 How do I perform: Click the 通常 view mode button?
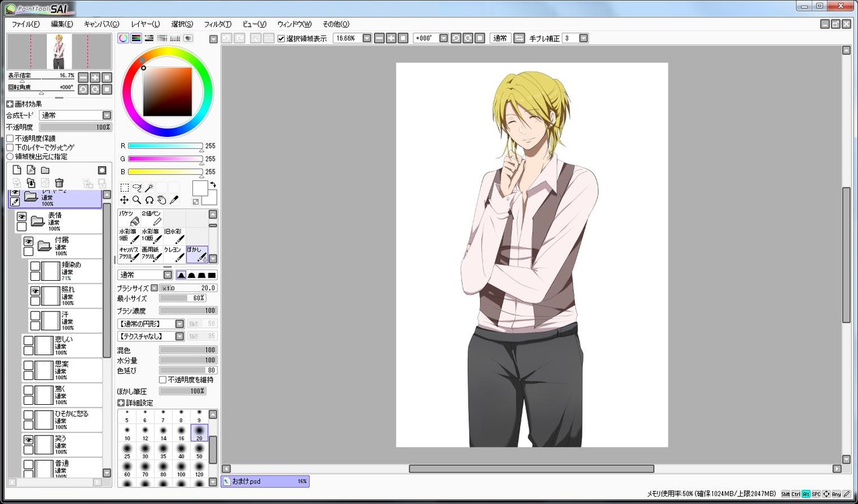point(500,38)
